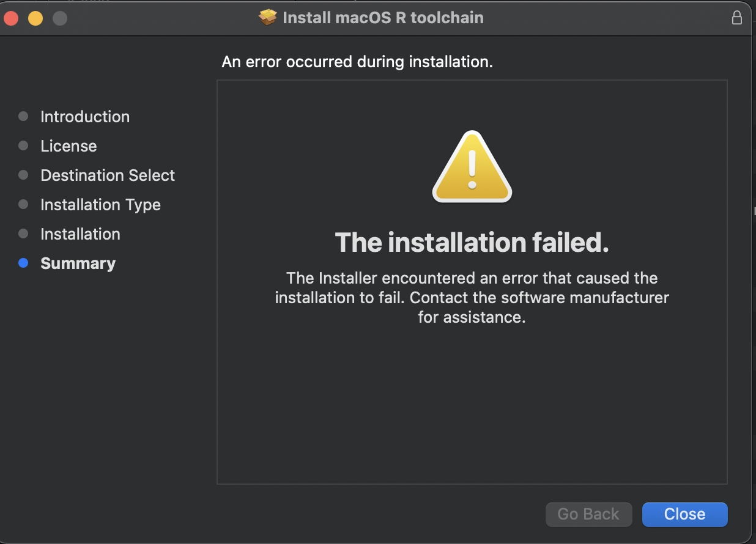756x544 pixels.
Task: Click the blue dot beside Summary
Action: click(23, 263)
